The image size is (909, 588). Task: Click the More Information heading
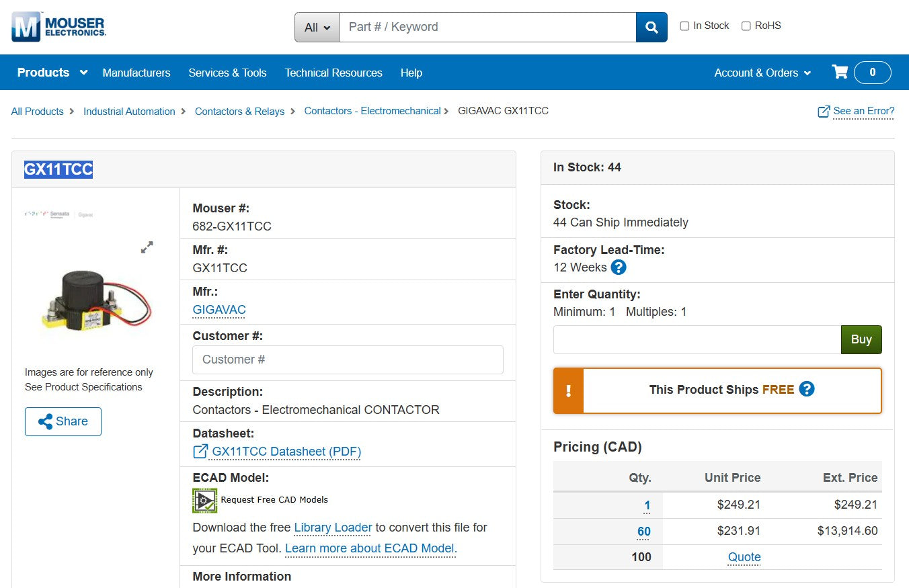coord(242,577)
